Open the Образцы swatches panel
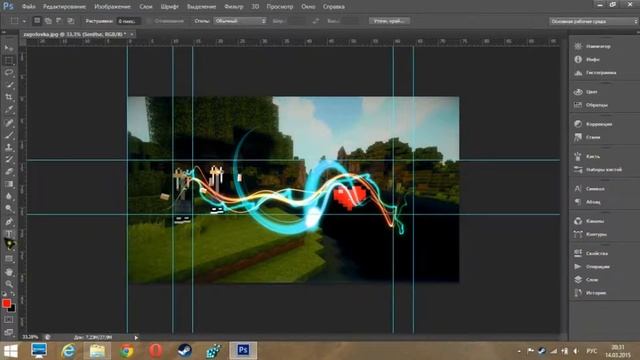 point(591,105)
